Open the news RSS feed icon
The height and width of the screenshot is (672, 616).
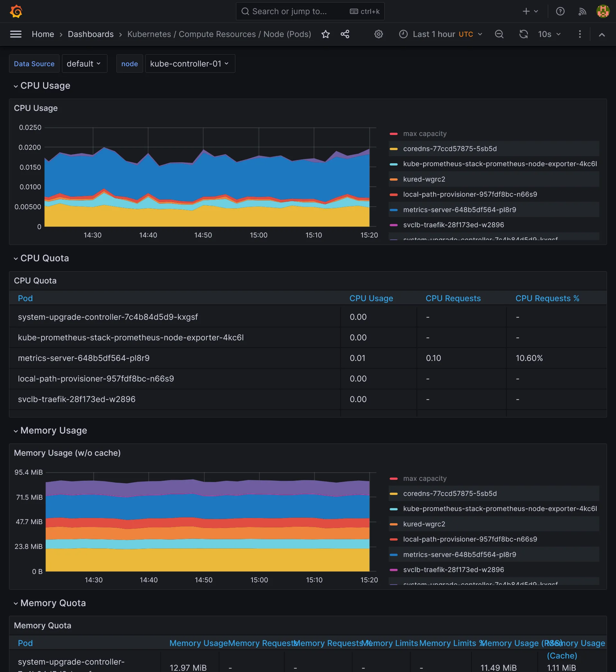(582, 11)
